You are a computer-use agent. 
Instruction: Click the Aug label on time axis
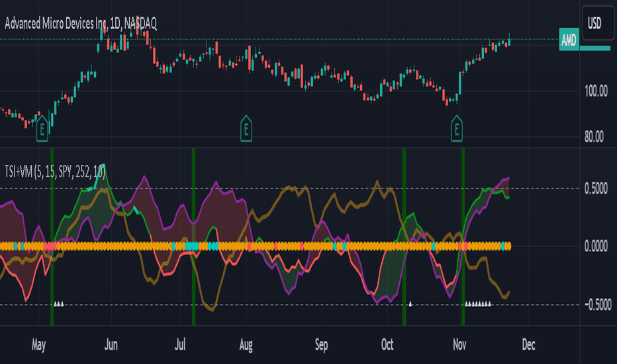tap(246, 345)
